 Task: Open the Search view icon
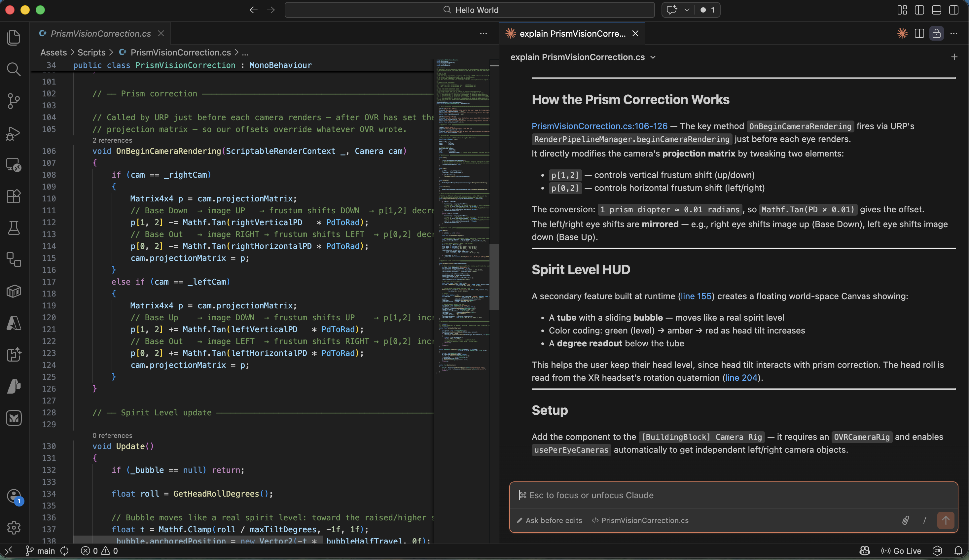[14, 69]
